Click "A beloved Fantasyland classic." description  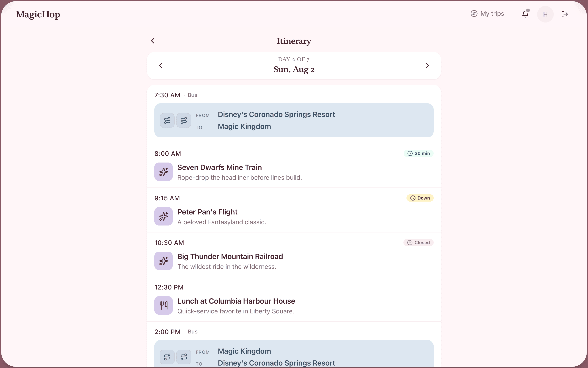222,222
